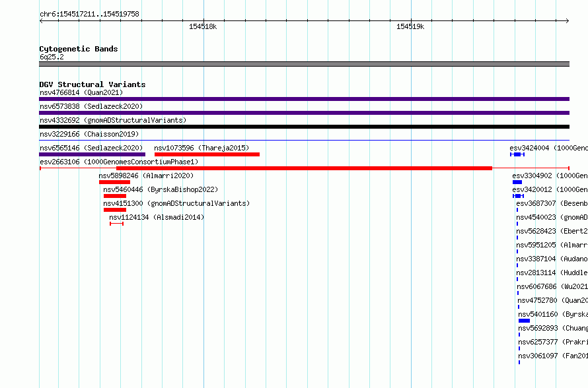Click the red bar under nsv5898246
Screen dimensions: 588x388
[115, 182]
